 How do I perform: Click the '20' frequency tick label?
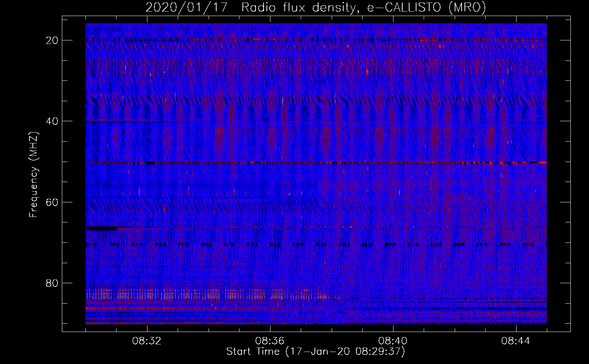click(52, 40)
